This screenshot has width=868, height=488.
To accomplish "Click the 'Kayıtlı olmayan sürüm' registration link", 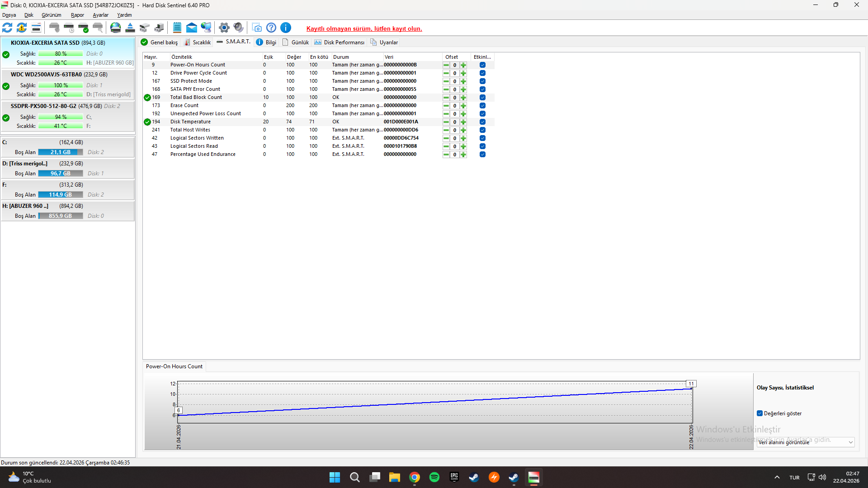I will click(364, 28).
